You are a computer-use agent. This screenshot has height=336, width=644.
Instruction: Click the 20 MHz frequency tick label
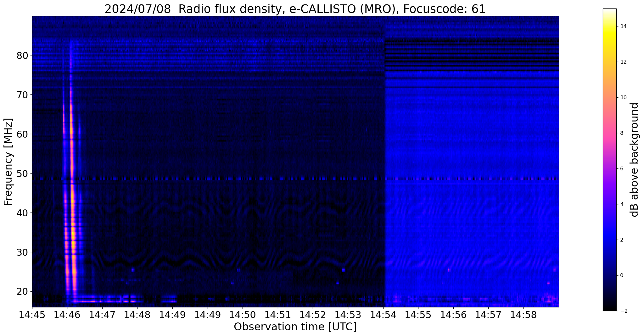pyautogui.click(x=22, y=292)
